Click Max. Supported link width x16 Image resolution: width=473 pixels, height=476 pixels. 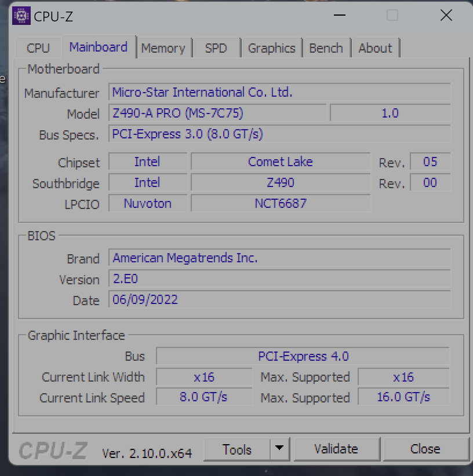[x=404, y=377]
